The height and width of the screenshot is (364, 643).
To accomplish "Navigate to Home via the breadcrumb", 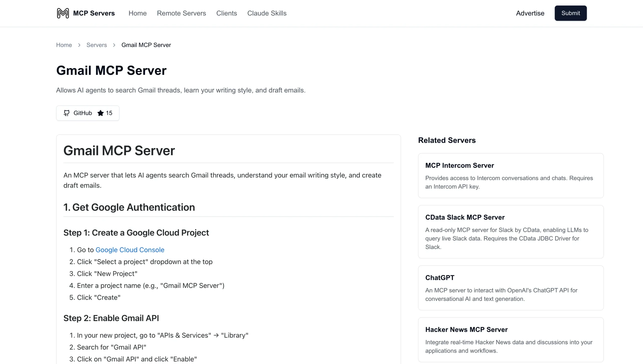I will coord(64,45).
